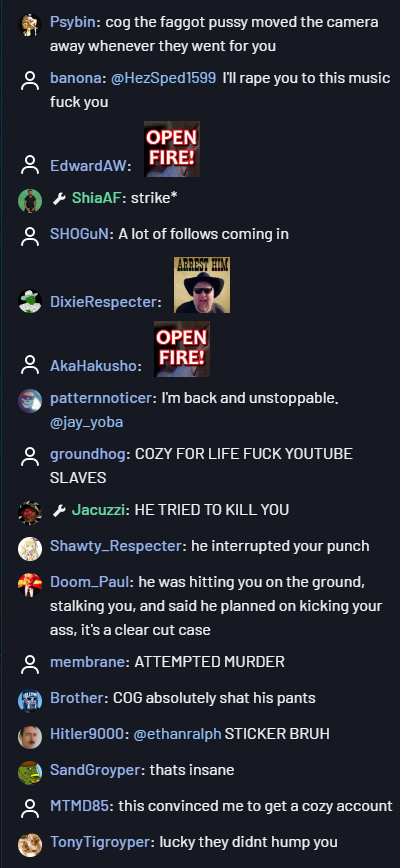This screenshot has width=400, height=868.
Task: Select the username Shawty_Respecter
Action: (116, 546)
